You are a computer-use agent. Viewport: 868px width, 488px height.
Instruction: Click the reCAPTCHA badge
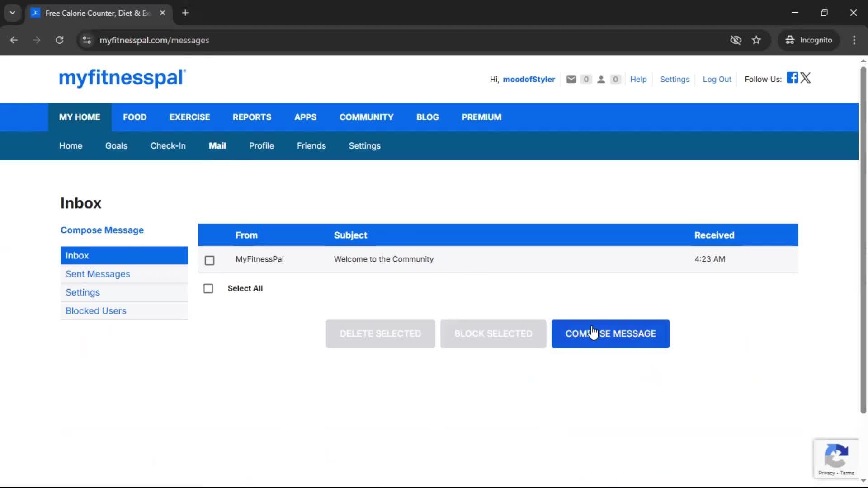836,458
